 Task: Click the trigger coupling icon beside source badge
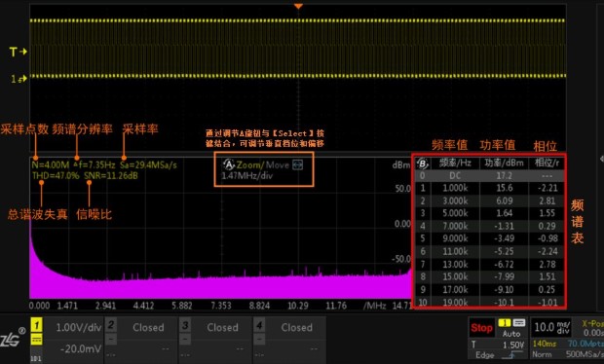519,323
